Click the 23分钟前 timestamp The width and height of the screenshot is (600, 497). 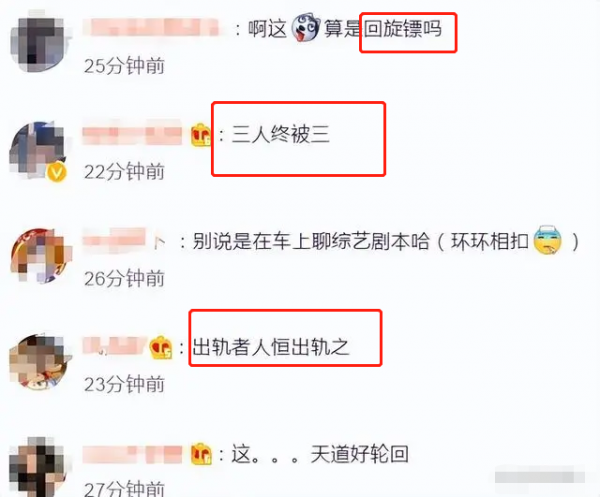pyautogui.click(x=124, y=384)
